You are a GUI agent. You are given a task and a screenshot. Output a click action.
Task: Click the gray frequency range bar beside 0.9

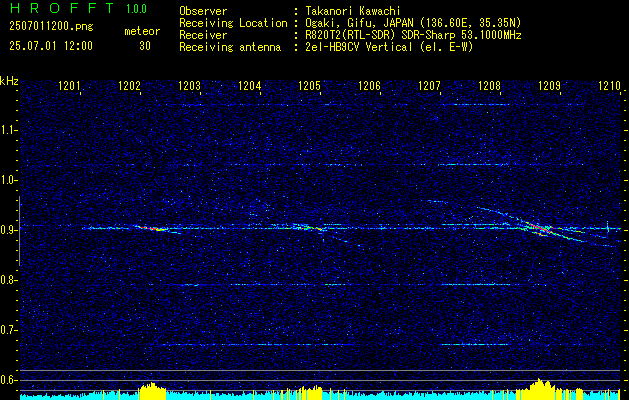pyautogui.click(x=19, y=231)
